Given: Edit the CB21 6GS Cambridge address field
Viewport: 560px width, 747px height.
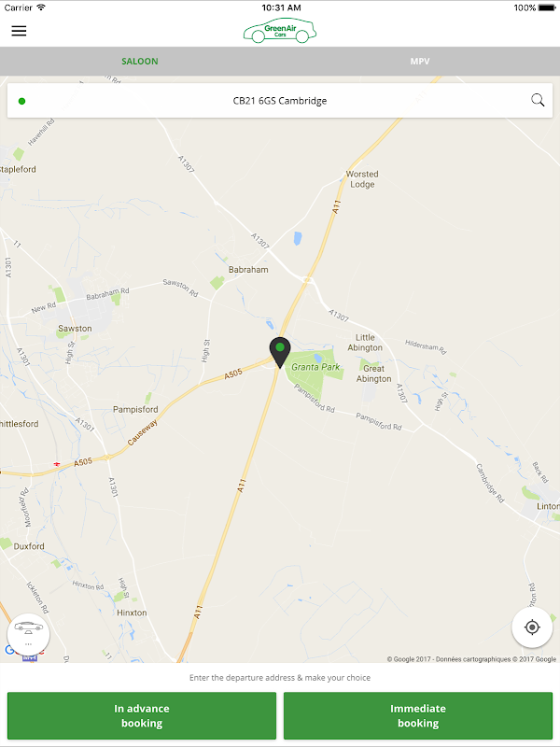Looking at the screenshot, I should pyautogui.click(x=280, y=101).
